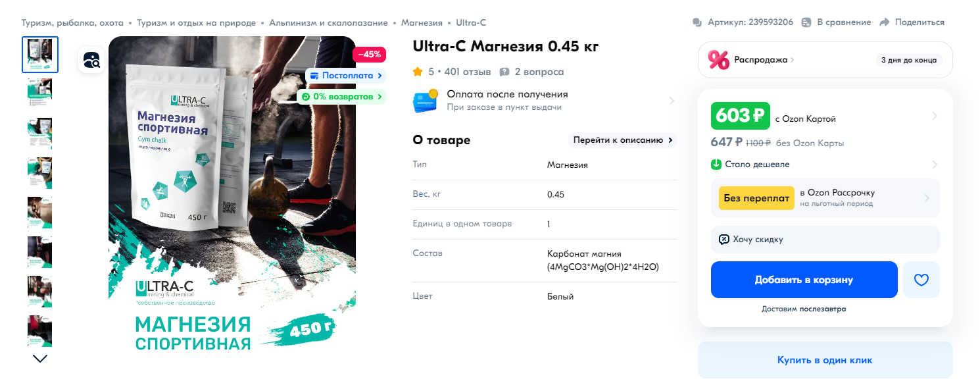Click the questions speech bubble icon

pyautogui.click(x=504, y=72)
